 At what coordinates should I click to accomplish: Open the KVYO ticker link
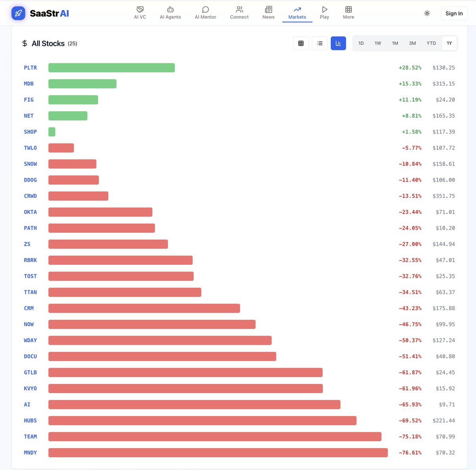(x=30, y=389)
